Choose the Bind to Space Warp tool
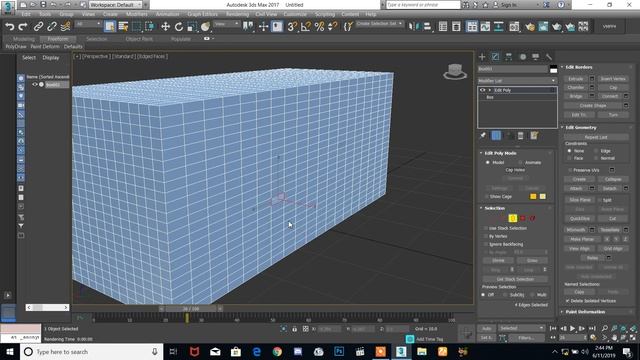This screenshot has width=640, height=360. point(65,27)
